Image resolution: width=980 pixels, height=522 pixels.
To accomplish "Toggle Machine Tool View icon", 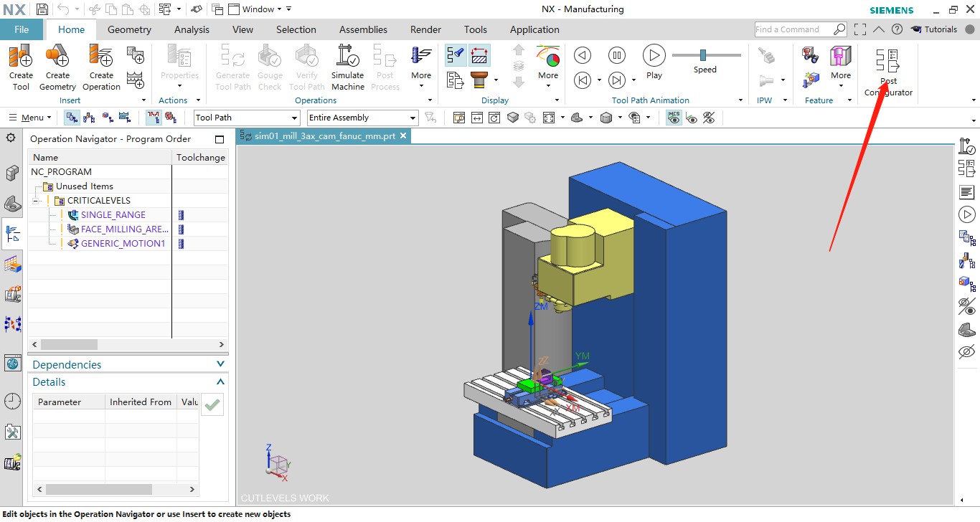I will [90, 118].
